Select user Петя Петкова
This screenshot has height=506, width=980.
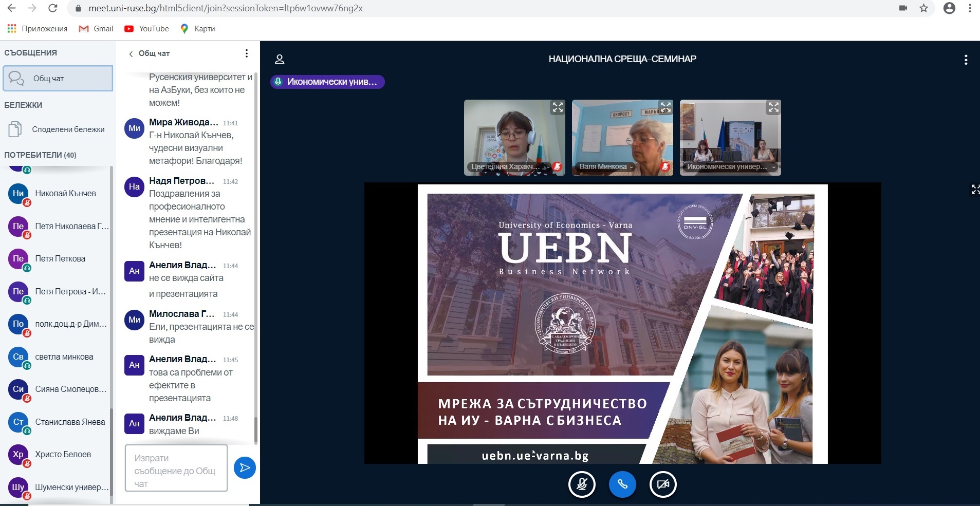[58, 259]
